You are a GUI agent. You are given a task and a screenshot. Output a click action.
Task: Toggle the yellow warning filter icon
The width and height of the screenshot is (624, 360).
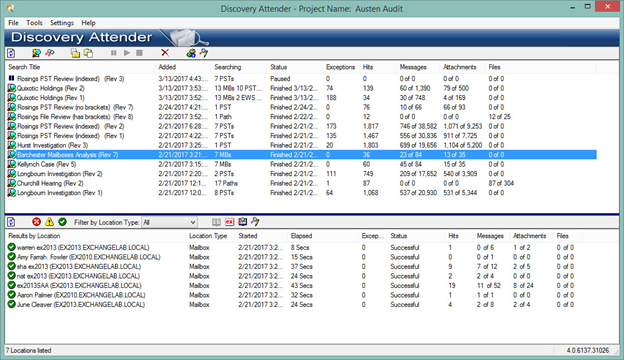[49, 222]
